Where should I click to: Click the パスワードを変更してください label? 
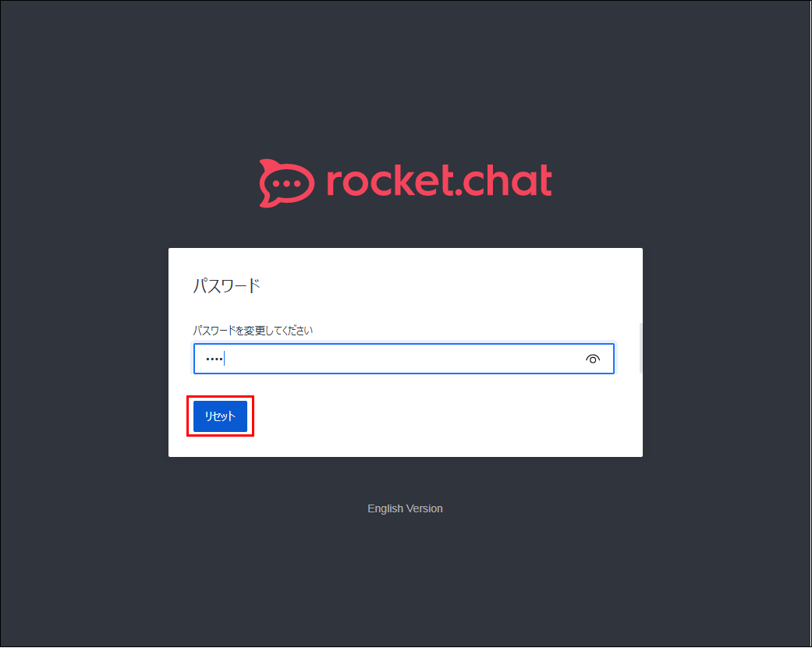[253, 330]
